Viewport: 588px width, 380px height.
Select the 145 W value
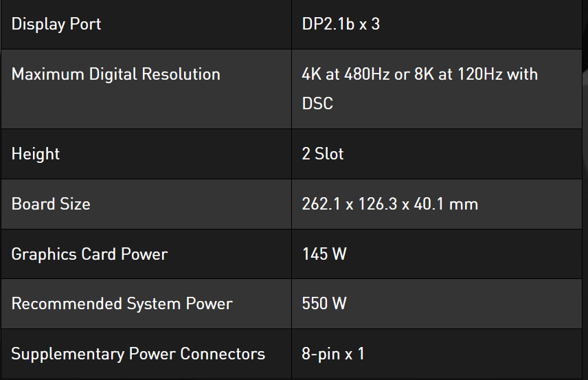click(x=324, y=254)
